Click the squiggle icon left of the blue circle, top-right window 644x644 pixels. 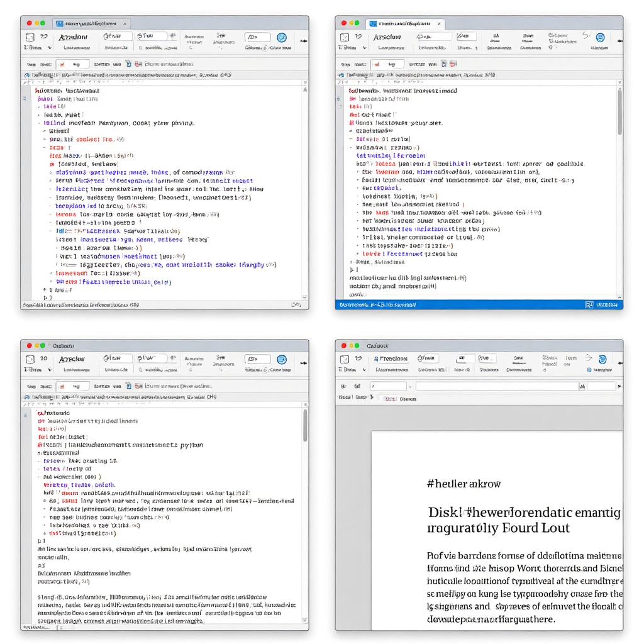click(586, 36)
